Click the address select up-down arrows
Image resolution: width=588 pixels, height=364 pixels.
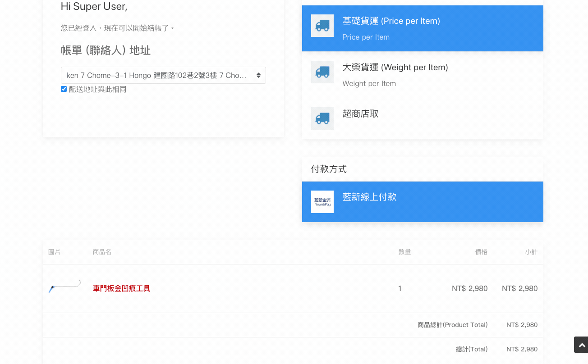[258, 75]
